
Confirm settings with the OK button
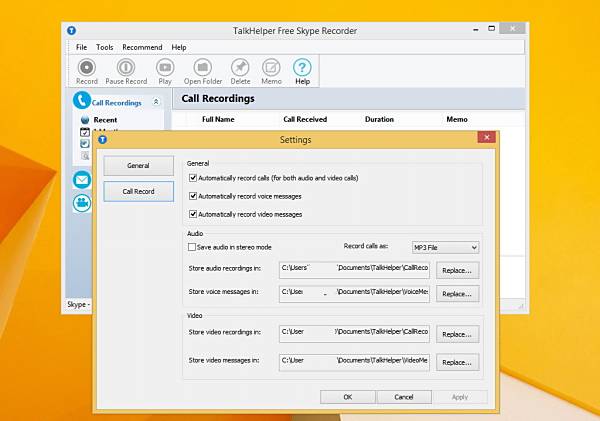(x=347, y=397)
